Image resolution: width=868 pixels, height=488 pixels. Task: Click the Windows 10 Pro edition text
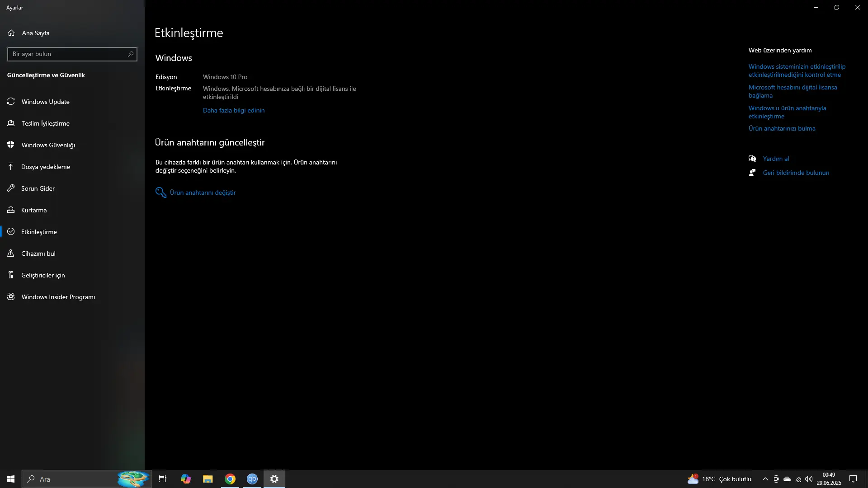(x=225, y=77)
